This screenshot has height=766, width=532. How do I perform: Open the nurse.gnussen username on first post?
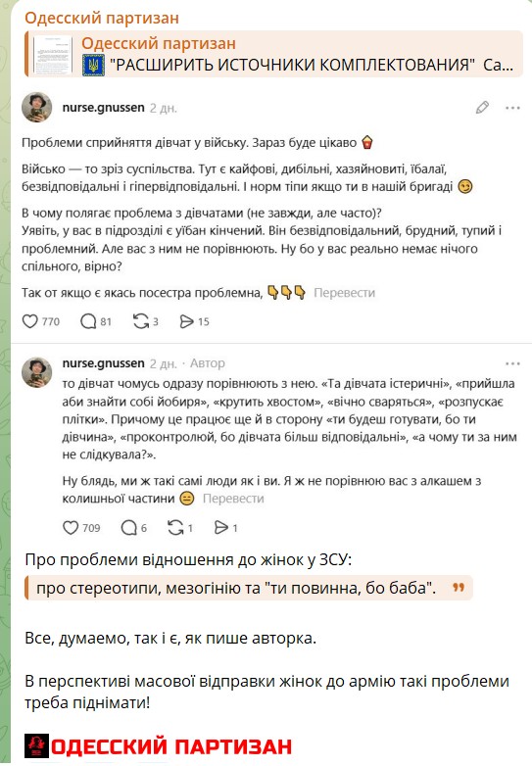[x=104, y=108]
